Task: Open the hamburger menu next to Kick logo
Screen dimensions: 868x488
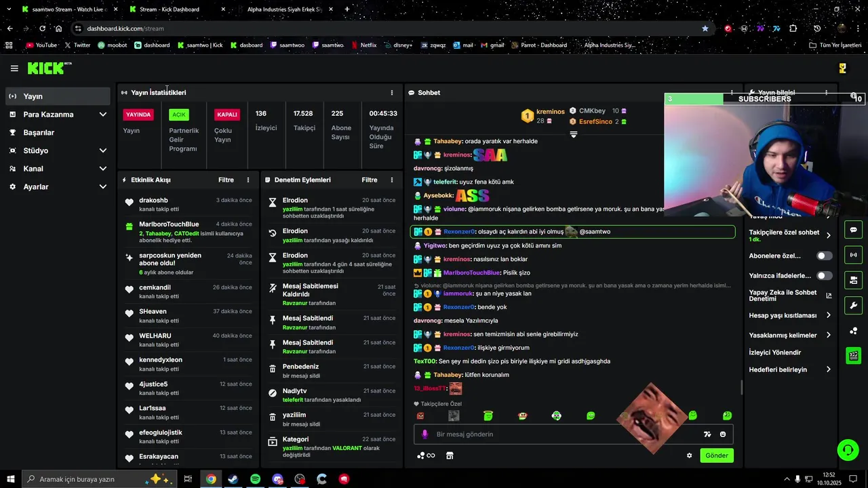Action: (14, 68)
